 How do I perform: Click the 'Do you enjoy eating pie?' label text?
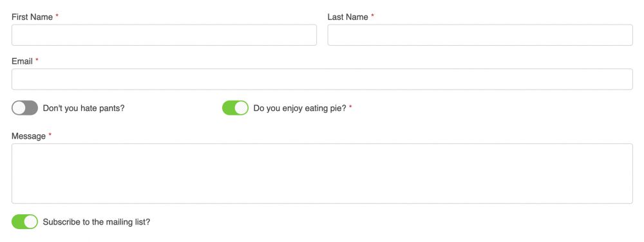click(x=300, y=108)
